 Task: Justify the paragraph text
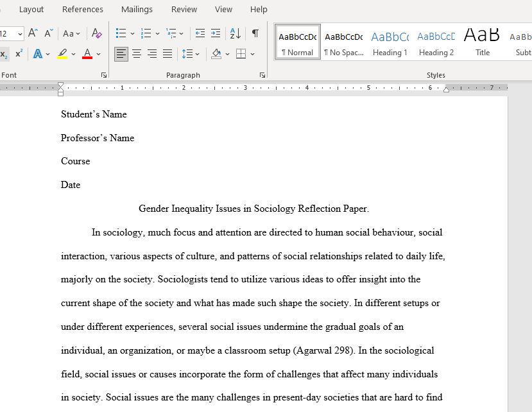167,54
